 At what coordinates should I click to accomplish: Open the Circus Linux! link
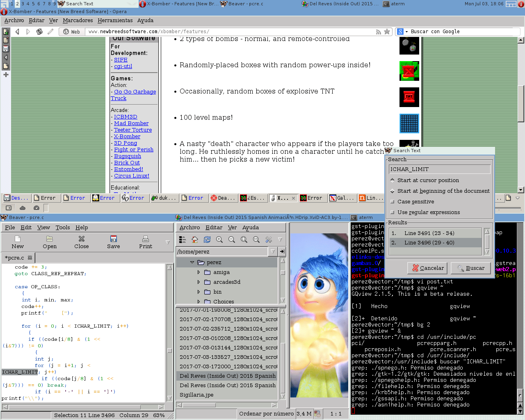pos(132,176)
